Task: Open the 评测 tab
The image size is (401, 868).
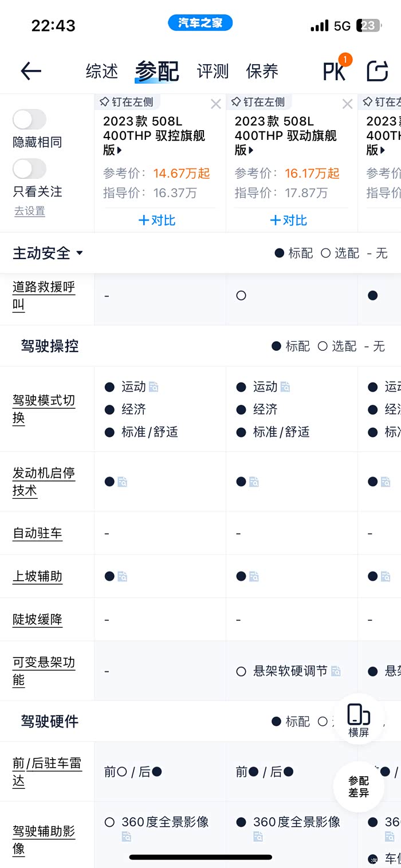Action: (x=213, y=71)
